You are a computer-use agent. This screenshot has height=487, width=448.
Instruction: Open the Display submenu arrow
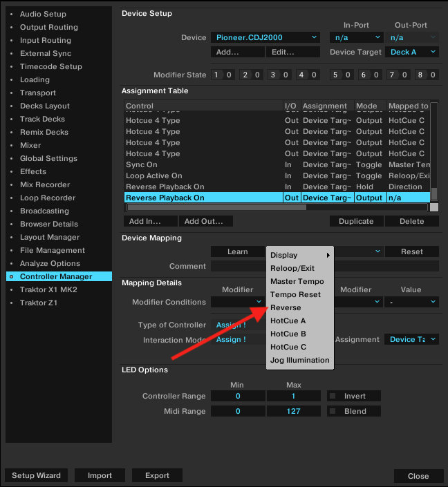(x=328, y=256)
